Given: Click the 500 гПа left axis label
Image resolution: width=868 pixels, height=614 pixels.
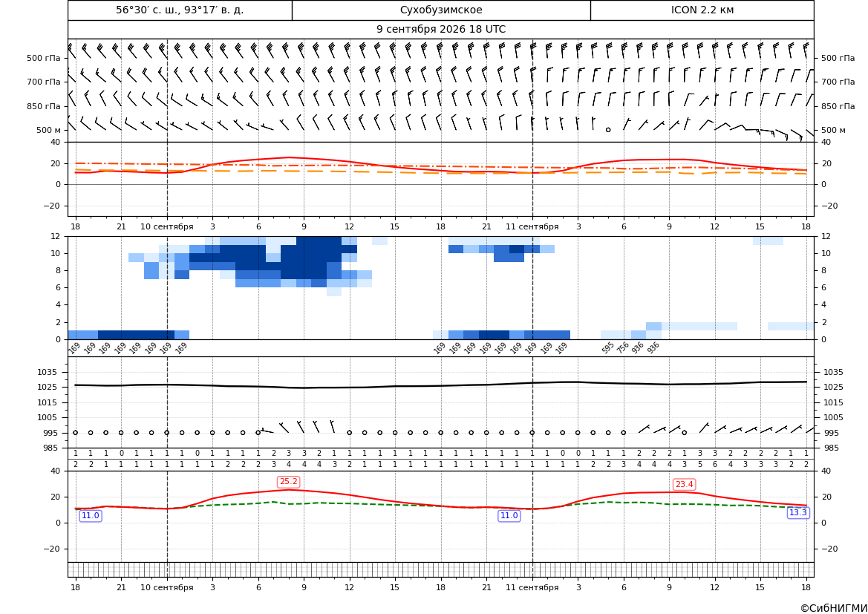Looking at the screenshot, I should (x=44, y=58).
